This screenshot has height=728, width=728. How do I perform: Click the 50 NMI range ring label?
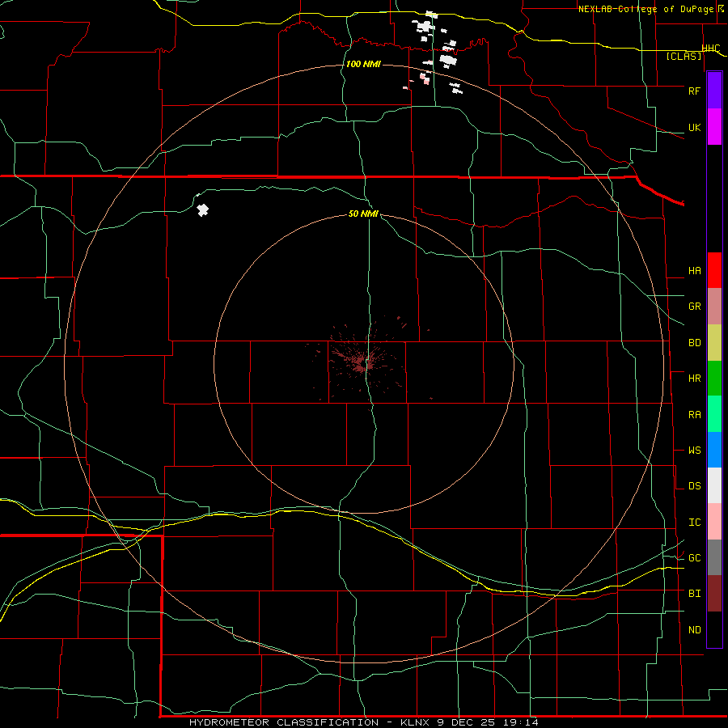pyautogui.click(x=363, y=214)
